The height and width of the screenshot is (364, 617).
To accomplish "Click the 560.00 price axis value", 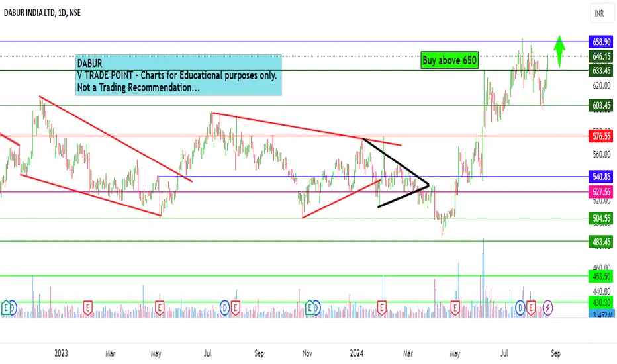I will pyautogui.click(x=602, y=154).
